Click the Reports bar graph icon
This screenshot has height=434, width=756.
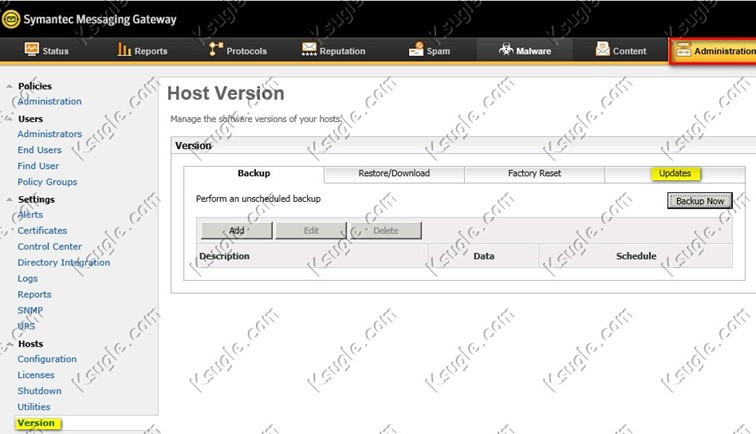(124, 49)
